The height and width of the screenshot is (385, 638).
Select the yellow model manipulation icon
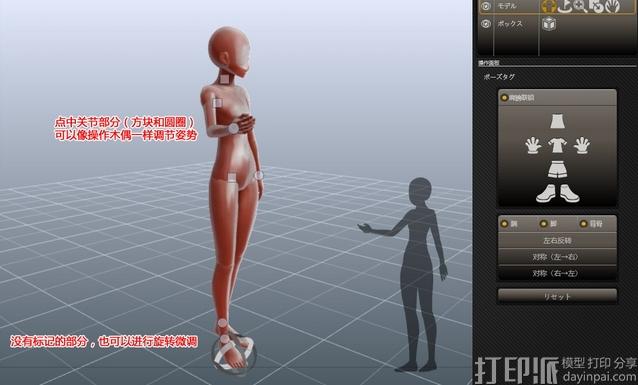point(549,6)
